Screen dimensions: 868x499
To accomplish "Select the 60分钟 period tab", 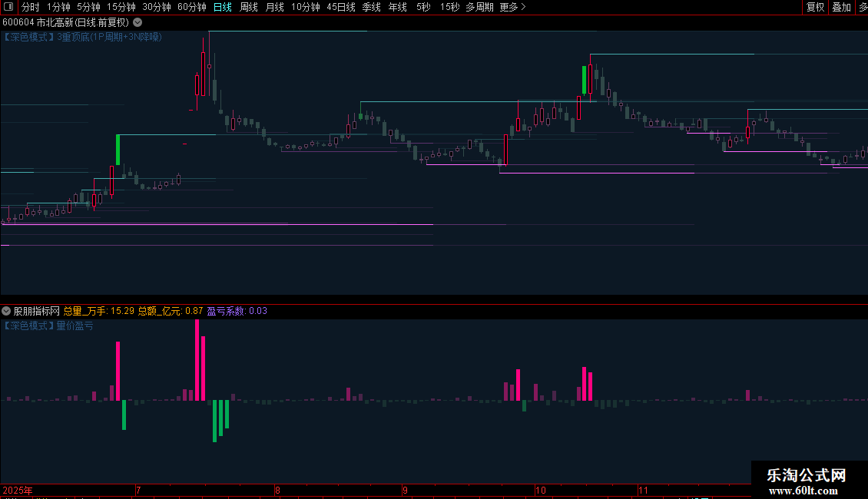I will (x=191, y=7).
